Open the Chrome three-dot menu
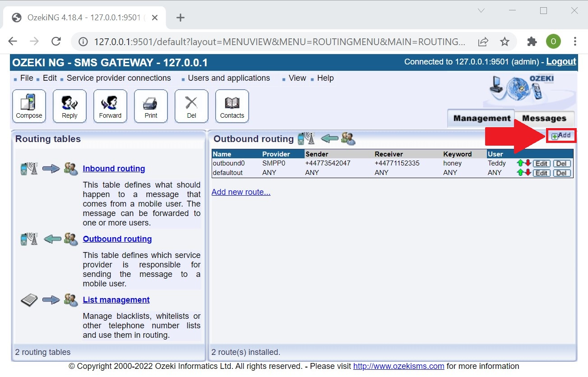588x377 pixels. 575,42
